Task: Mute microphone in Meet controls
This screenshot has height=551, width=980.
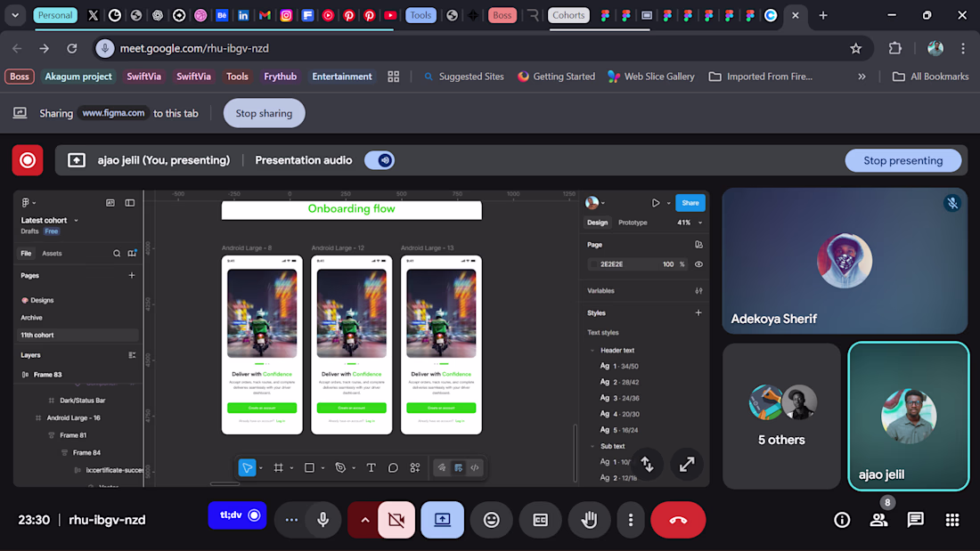Action: [323, 520]
